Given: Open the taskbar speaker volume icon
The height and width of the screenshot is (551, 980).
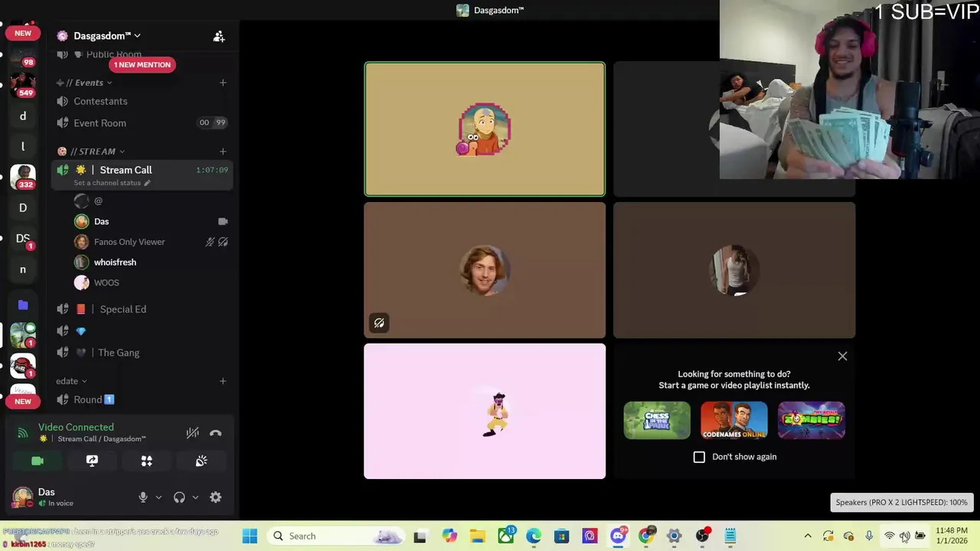Looking at the screenshot, I should click(905, 536).
